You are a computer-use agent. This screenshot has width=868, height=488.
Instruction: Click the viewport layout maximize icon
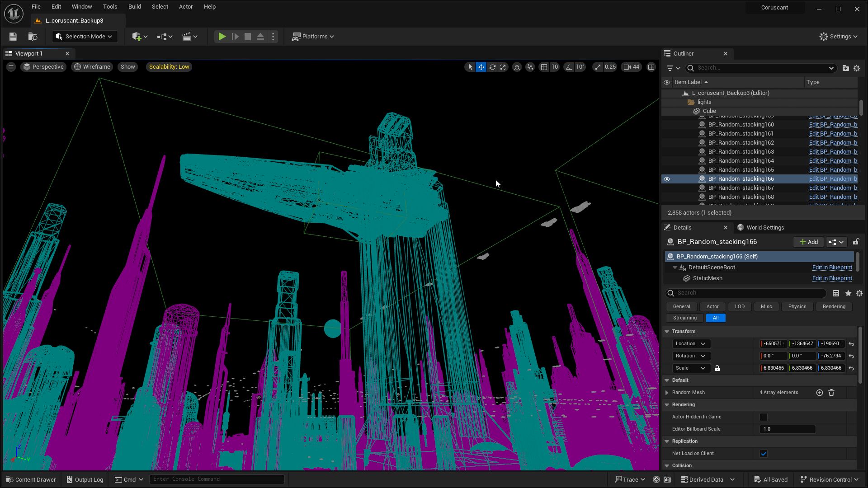[651, 67]
